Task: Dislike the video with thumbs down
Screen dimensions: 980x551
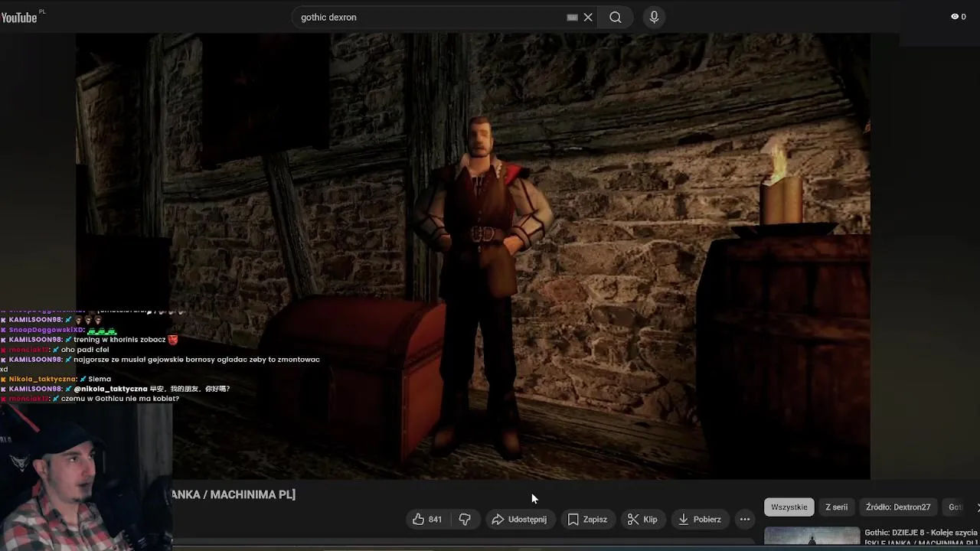Action: 465,519
